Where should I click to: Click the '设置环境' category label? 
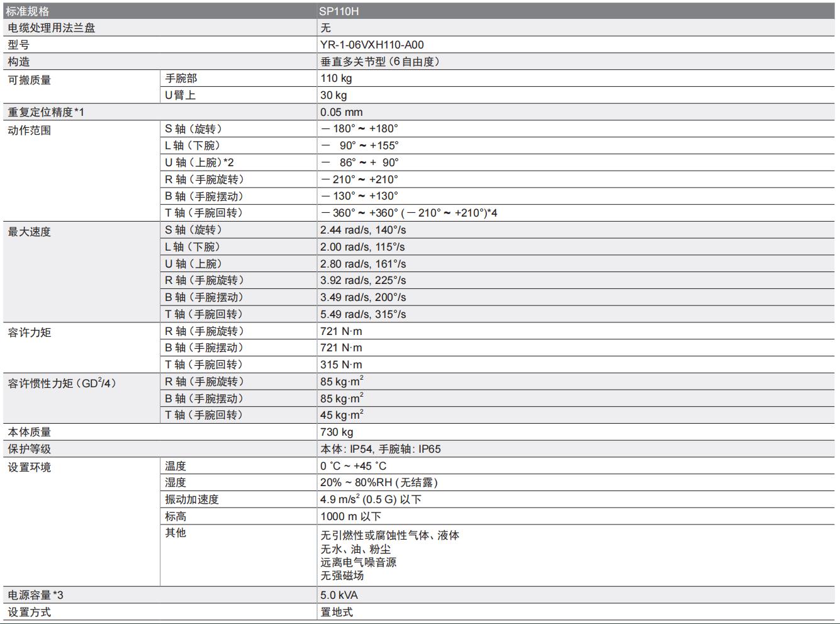click(x=29, y=467)
